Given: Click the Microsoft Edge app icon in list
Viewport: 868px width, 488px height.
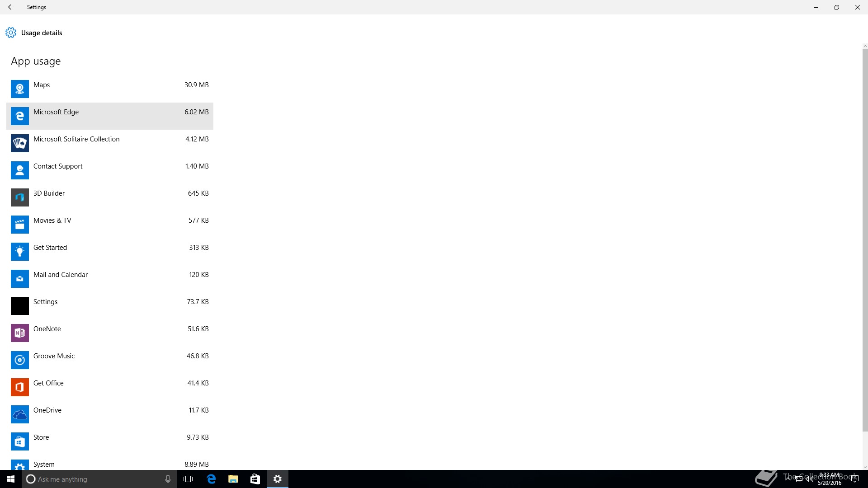Looking at the screenshot, I should 20,116.
